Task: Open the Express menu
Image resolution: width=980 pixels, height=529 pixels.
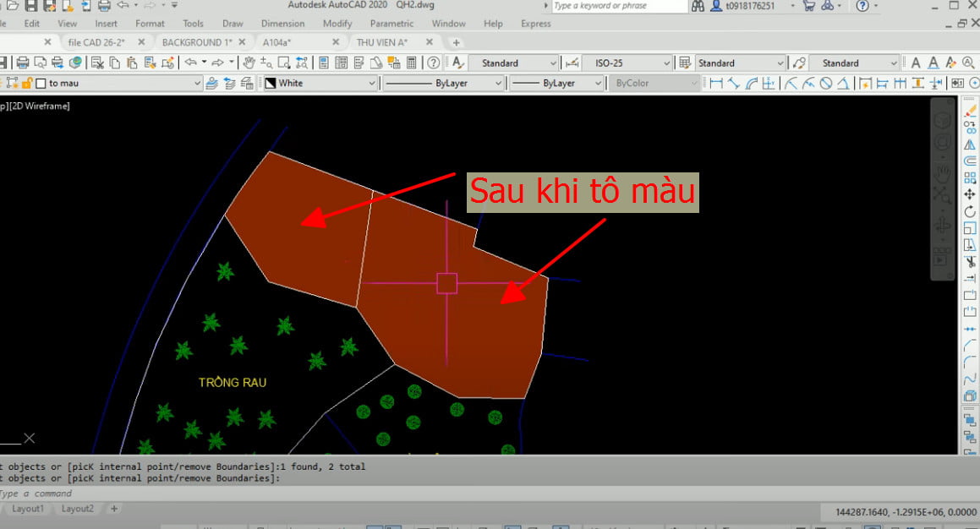Action: [535, 23]
